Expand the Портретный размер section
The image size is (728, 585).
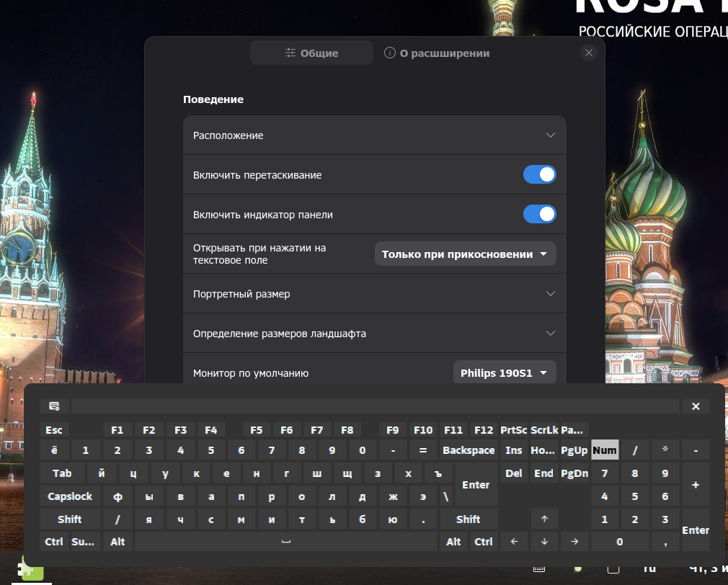(374, 294)
